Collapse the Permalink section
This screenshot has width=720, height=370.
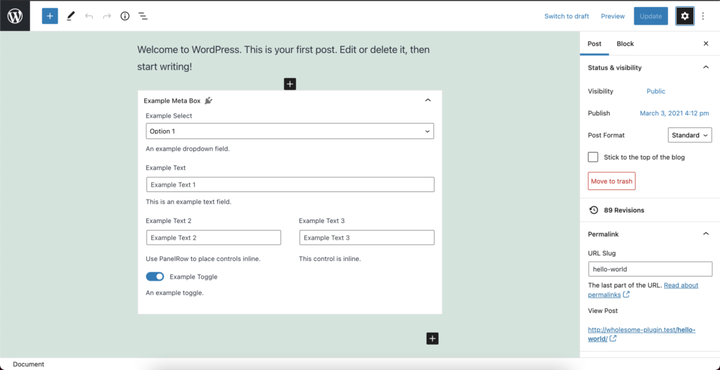point(705,234)
